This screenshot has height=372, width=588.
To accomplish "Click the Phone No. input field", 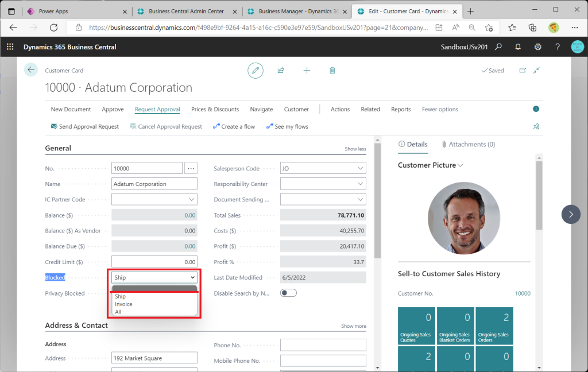I will click(323, 345).
